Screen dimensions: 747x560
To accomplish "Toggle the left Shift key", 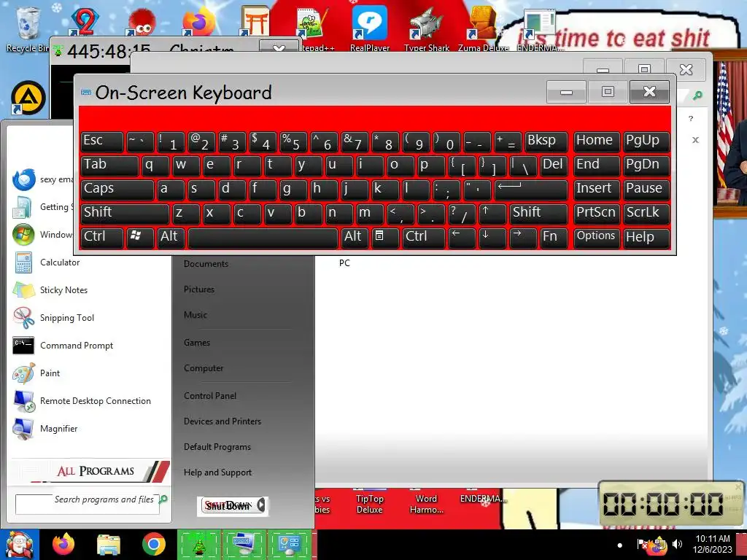I will pyautogui.click(x=125, y=214).
